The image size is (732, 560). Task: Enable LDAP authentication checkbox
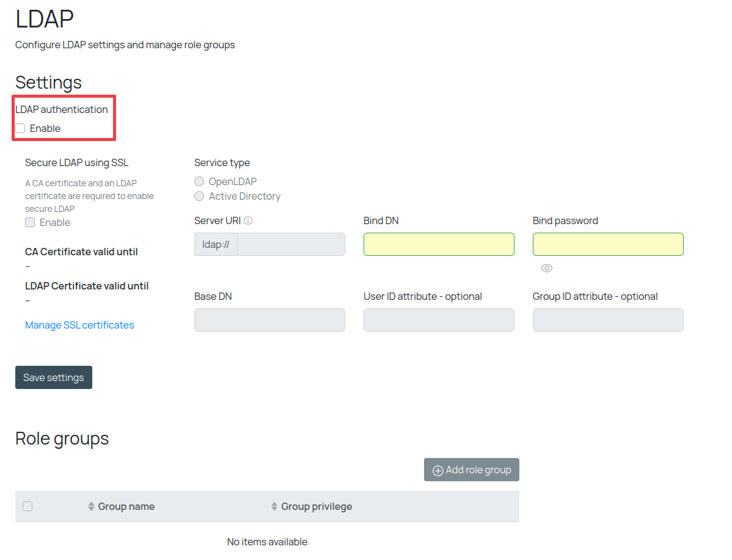(21, 128)
